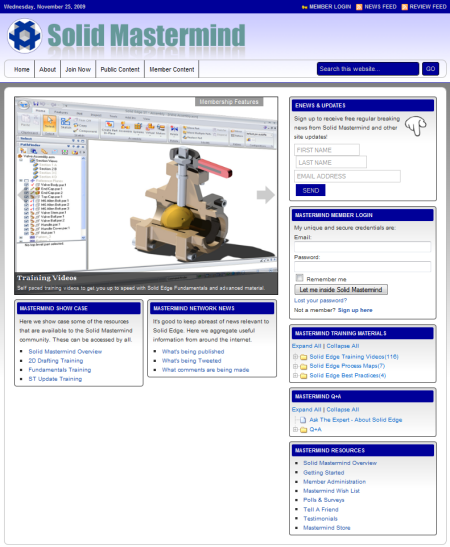
Task: Focus the EMAIL ADDRESS field
Action: [x=347, y=177]
